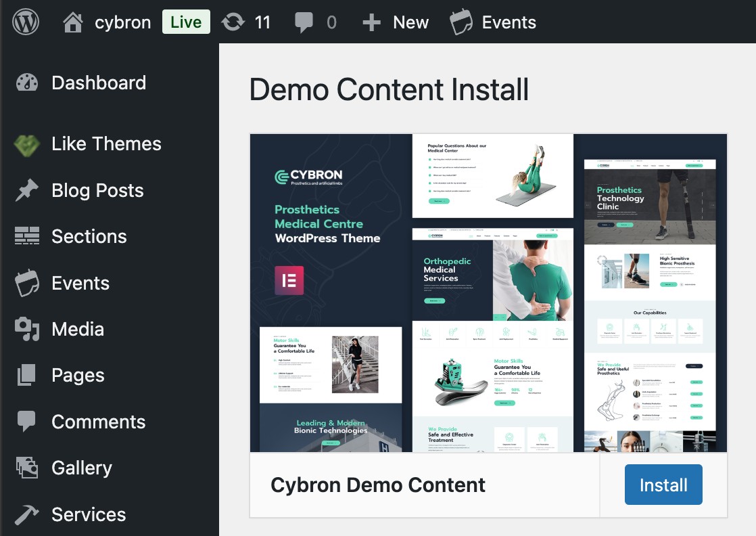Visit the cybron site link
The image size is (756, 536).
tap(123, 22)
